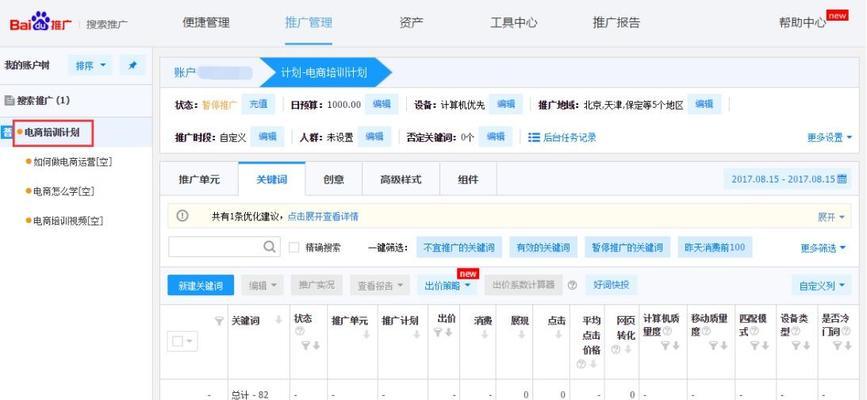Open the 推广报告 top menu
The height and width of the screenshot is (400, 867).
(616, 23)
